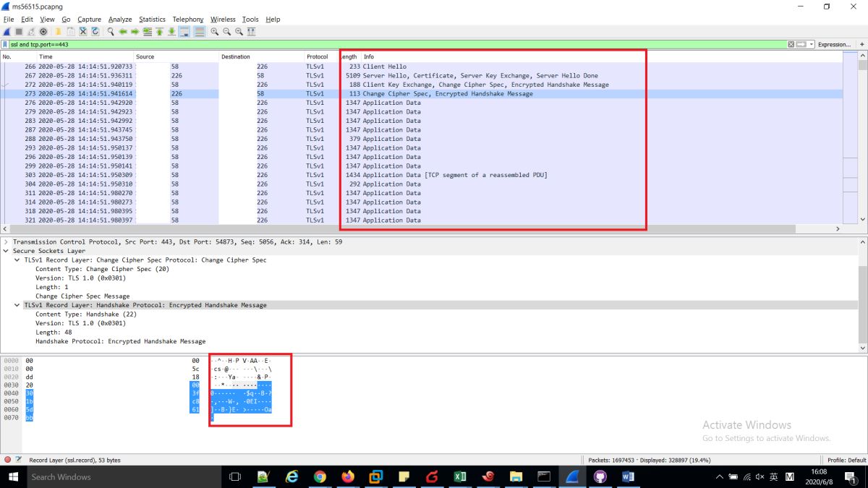Go forward in packet history

coord(135,32)
